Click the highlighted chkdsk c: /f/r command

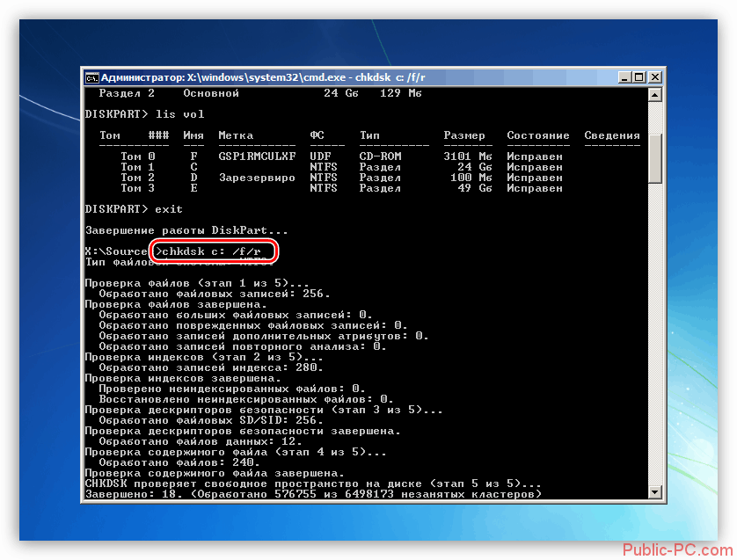coord(215,251)
